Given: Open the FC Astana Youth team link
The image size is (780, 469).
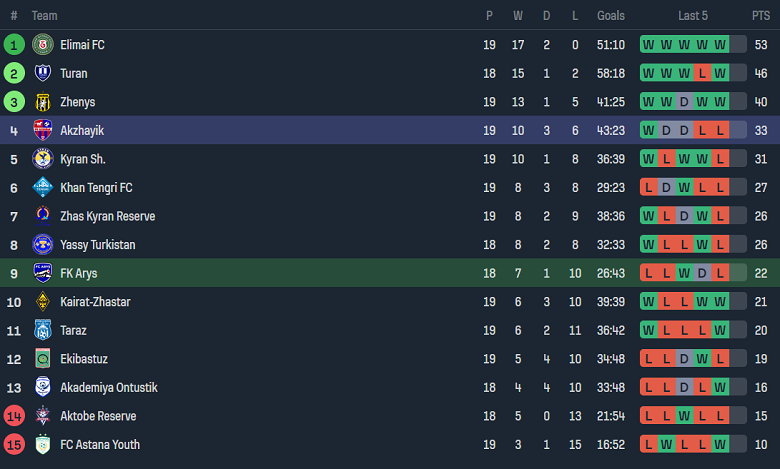Looking at the screenshot, I should coord(100,444).
